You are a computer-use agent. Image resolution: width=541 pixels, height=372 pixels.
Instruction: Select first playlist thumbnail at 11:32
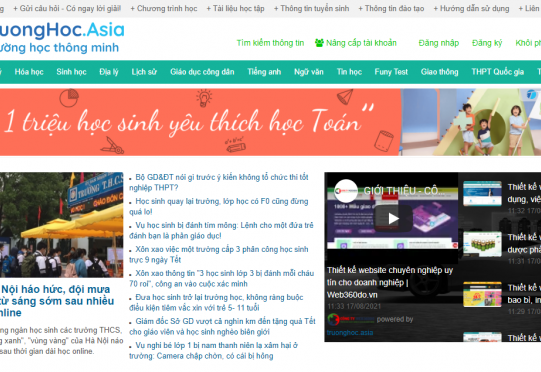[482, 193]
